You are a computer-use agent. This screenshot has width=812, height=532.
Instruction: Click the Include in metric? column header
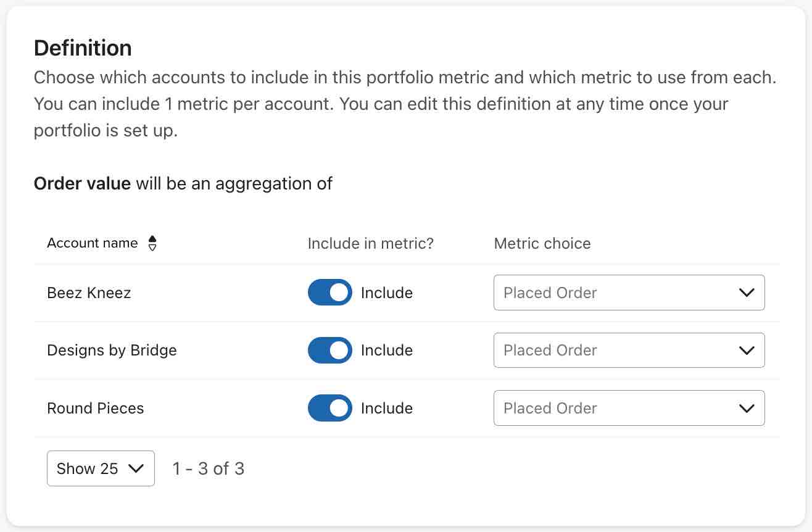click(x=370, y=243)
